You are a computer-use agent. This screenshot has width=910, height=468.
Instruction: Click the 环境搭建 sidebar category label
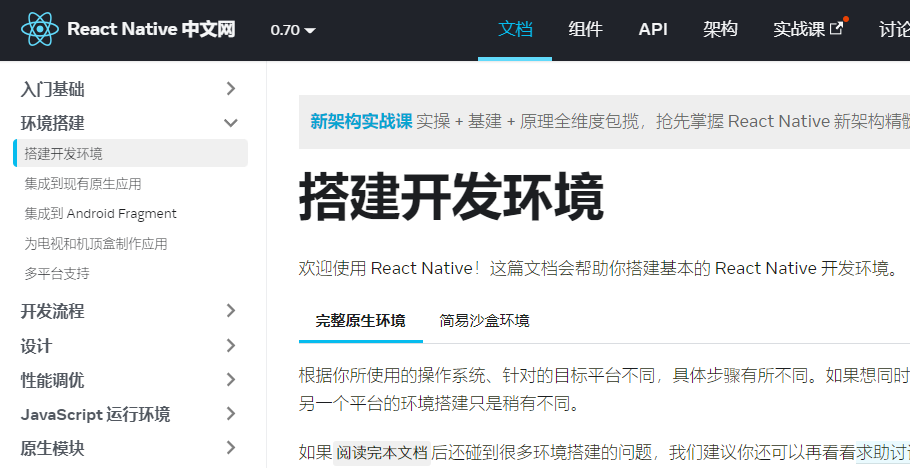click(52, 123)
